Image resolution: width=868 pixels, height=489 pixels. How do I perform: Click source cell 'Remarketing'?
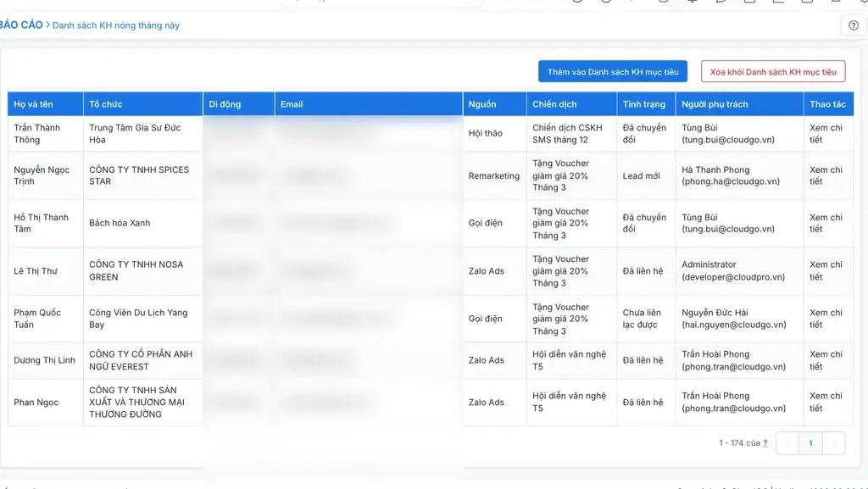click(494, 176)
